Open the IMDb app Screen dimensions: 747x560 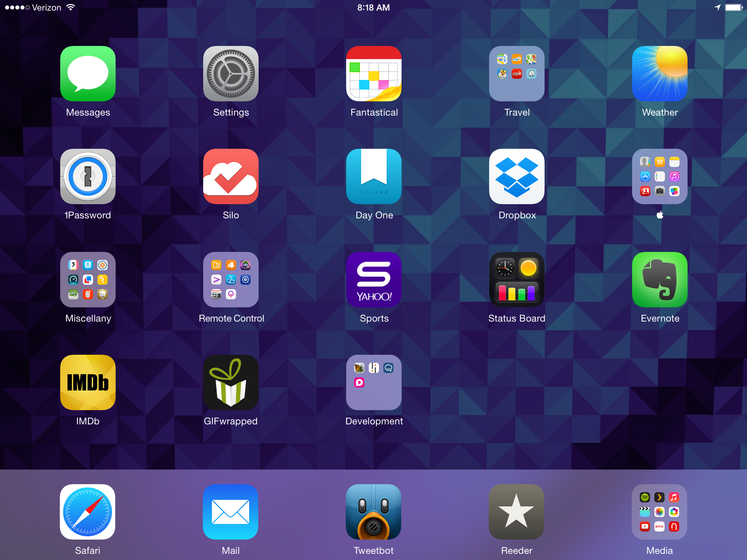88,382
